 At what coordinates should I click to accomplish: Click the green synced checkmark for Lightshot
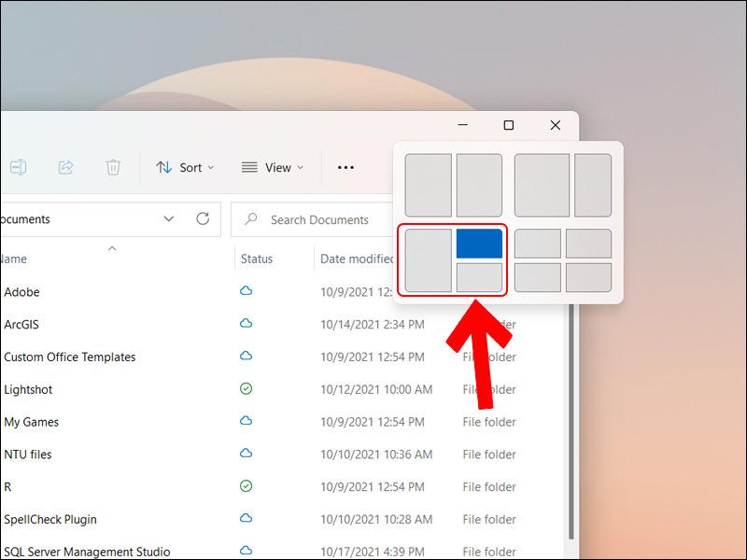[x=246, y=388]
